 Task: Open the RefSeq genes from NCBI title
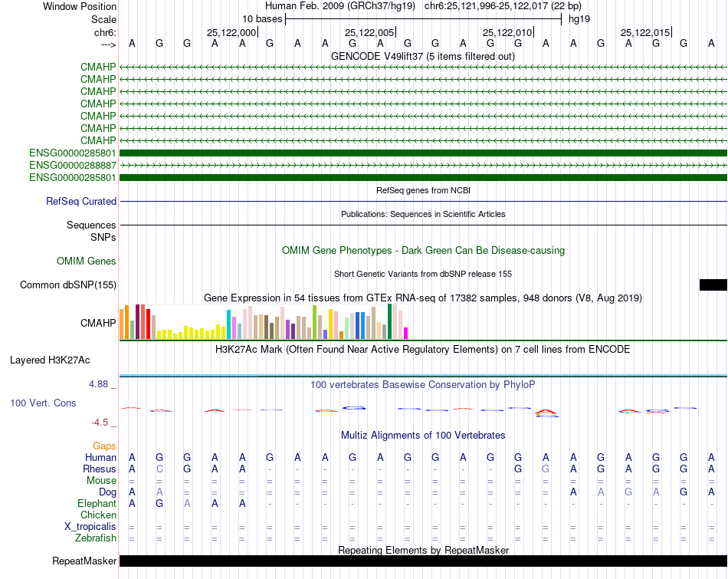click(x=423, y=190)
